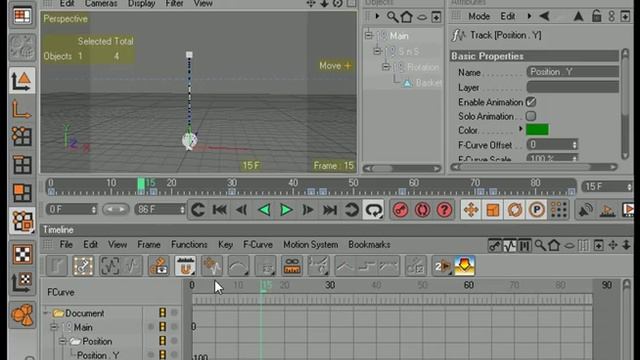Open the Timeline Key menu

coord(225,244)
